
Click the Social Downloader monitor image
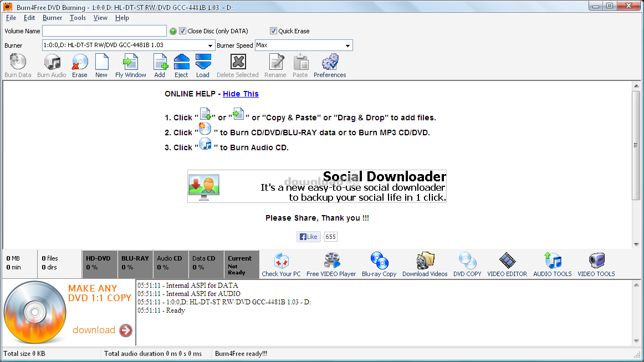pyautogui.click(x=204, y=187)
